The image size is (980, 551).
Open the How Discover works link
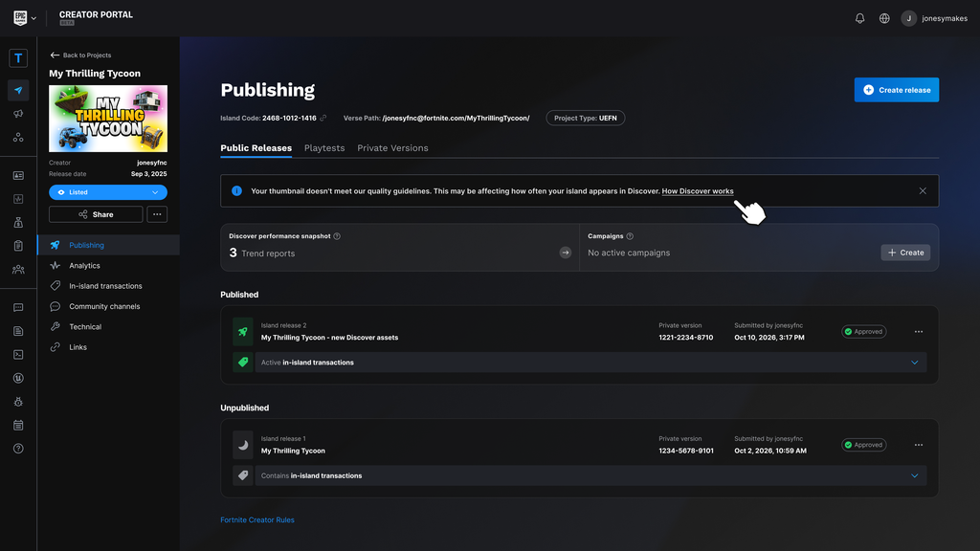[698, 191]
